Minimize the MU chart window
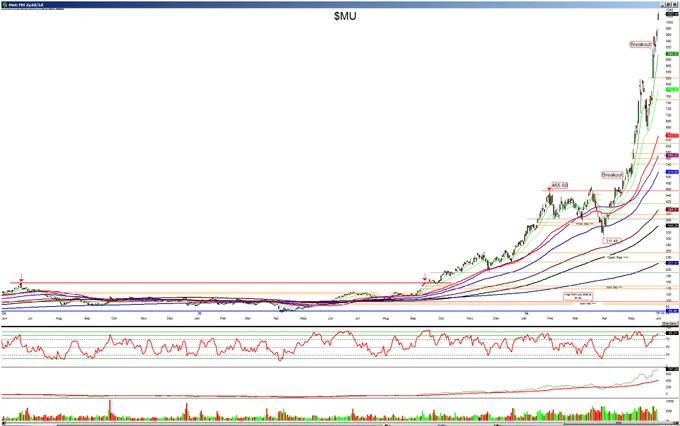680x426 pixels. click(664, 5)
